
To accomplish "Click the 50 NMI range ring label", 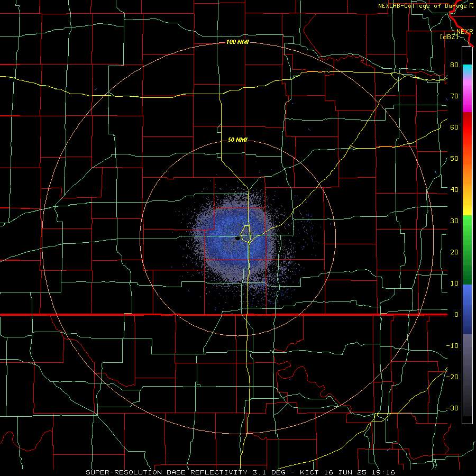I will point(237,140).
